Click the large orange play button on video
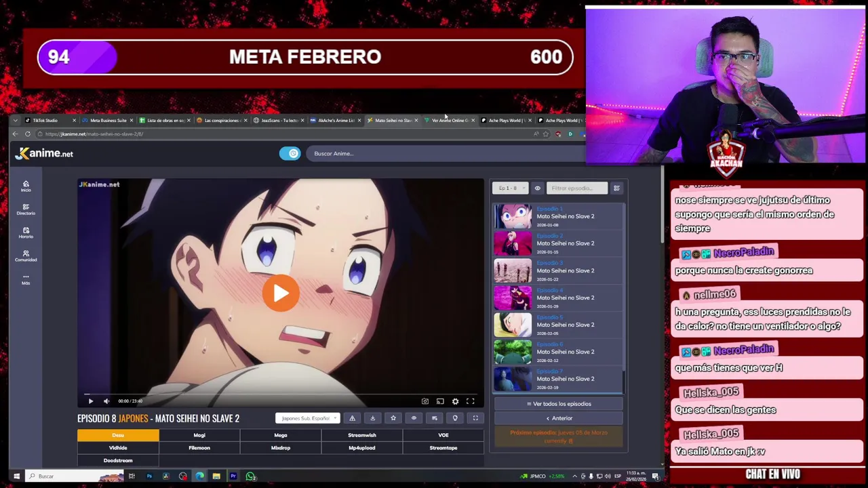868x488 pixels. [281, 293]
